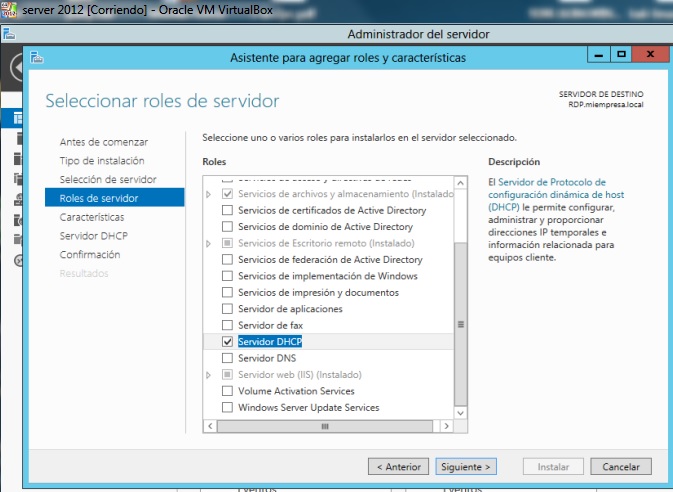Expand Servicios de archivos y almacenamiento

(x=208, y=194)
